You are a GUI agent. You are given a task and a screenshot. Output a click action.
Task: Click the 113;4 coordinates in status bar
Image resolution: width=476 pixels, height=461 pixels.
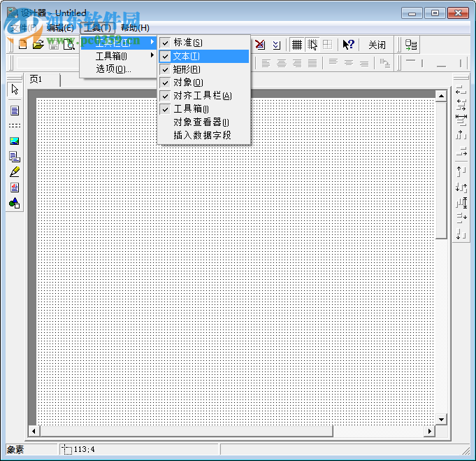pyautogui.click(x=84, y=449)
